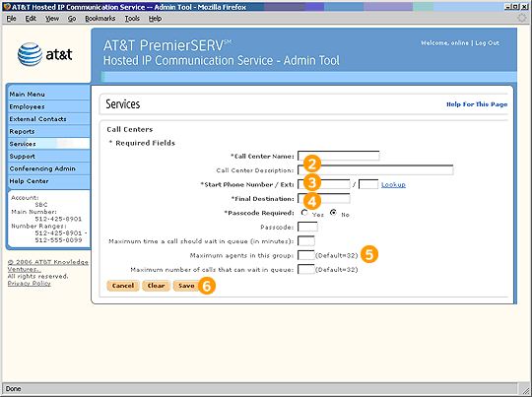Open the Privacy Policy link
The height and width of the screenshot is (397, 532).
(30, 284)
